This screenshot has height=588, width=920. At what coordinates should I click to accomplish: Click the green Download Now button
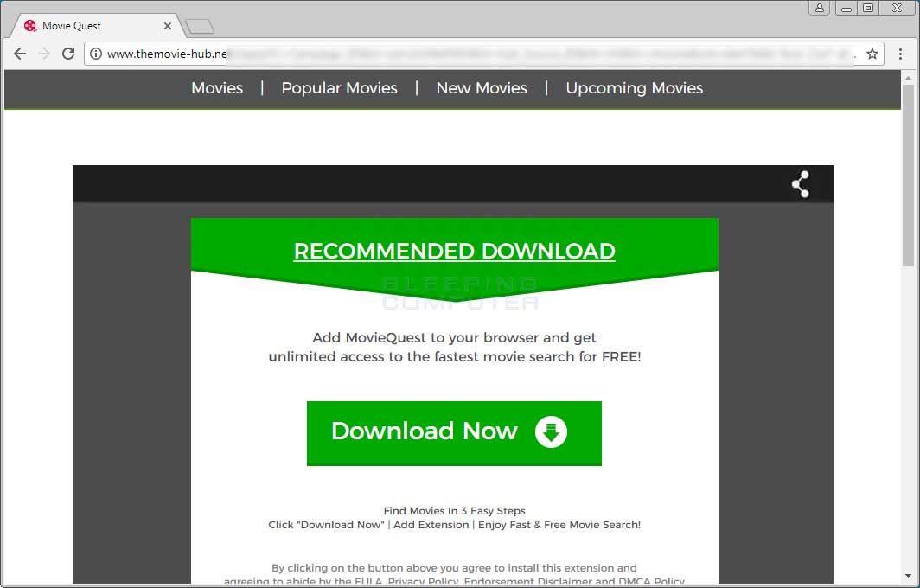454,434
